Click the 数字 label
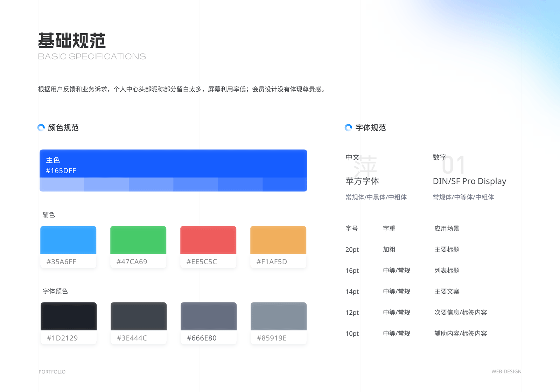Viewport: 560px width, 392px height. point(440,157)
